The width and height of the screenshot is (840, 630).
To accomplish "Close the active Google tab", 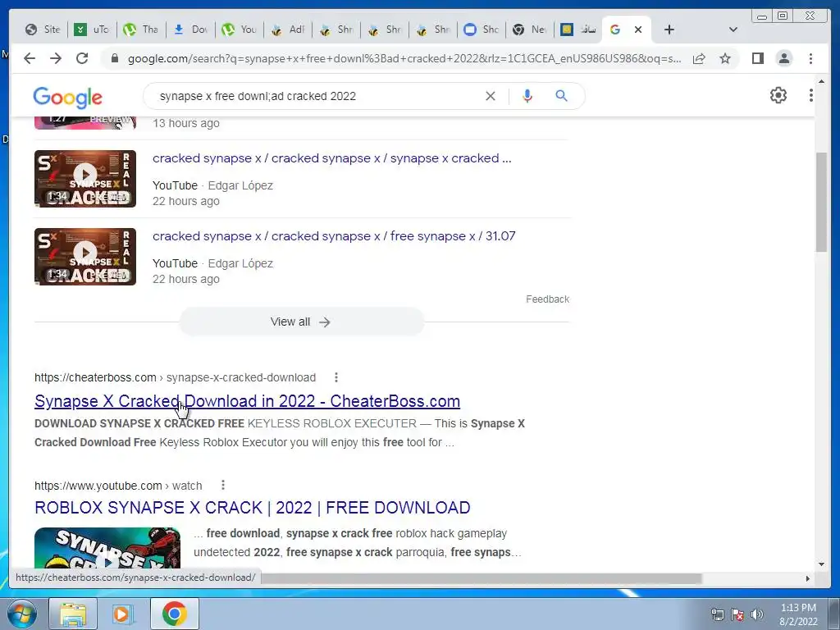I will 638,30.
